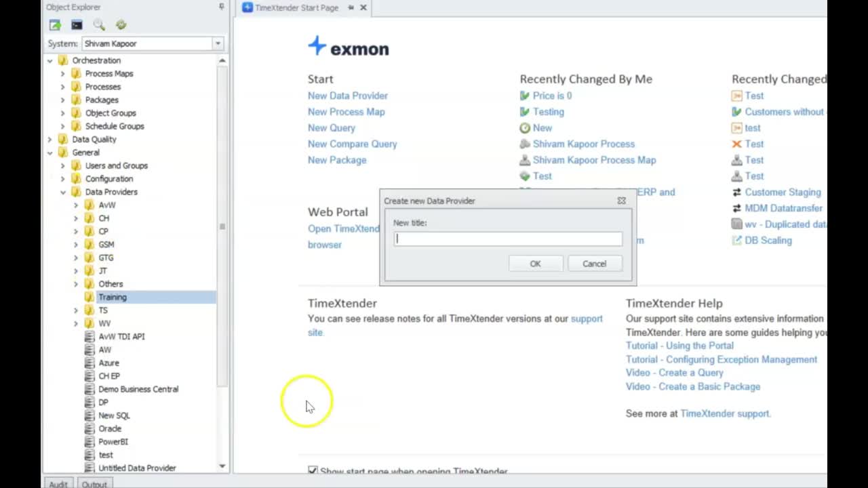Click the pin icon on the Start Page tab

[351, 7]
